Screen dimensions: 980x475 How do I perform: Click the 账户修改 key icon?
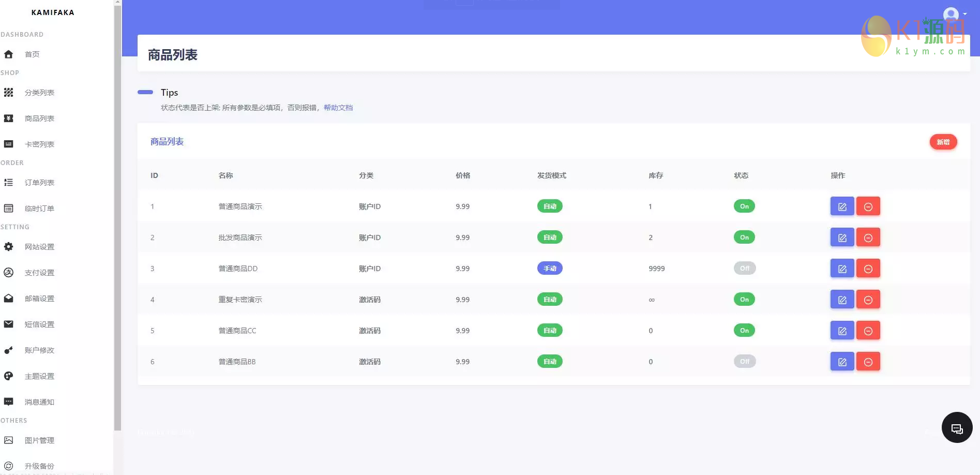point(8,350)
